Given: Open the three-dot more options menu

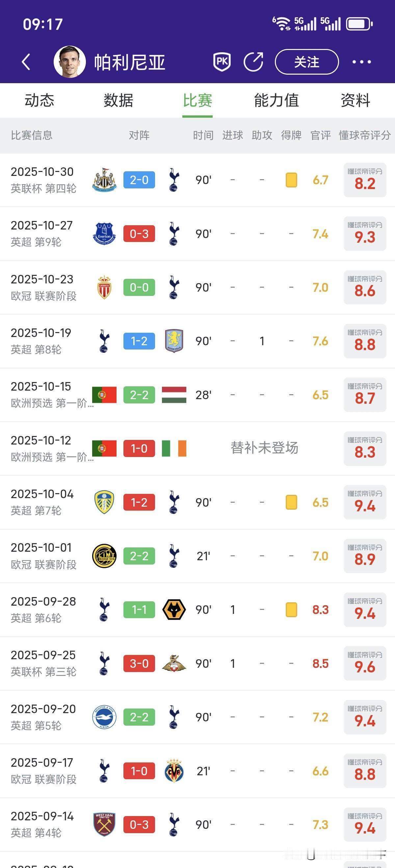Looking at the screenshot, I should pos(362,62).
